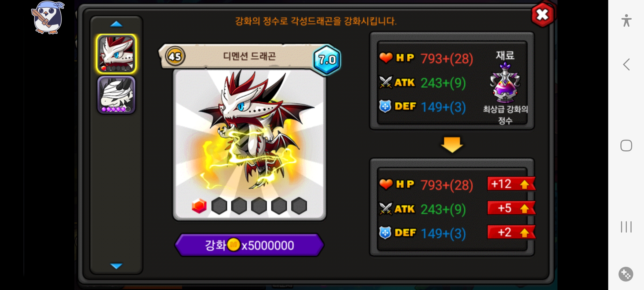Tap the Android back navigation arrow

[626, 64]
